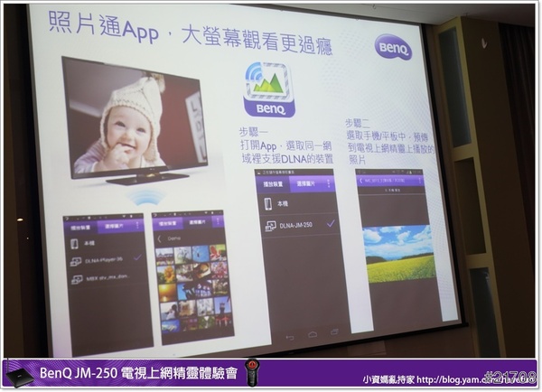The image size is (542, 392).
Task: Click the black JM-250 box icon in the bottom banner
Action: [x=20, y=378]
